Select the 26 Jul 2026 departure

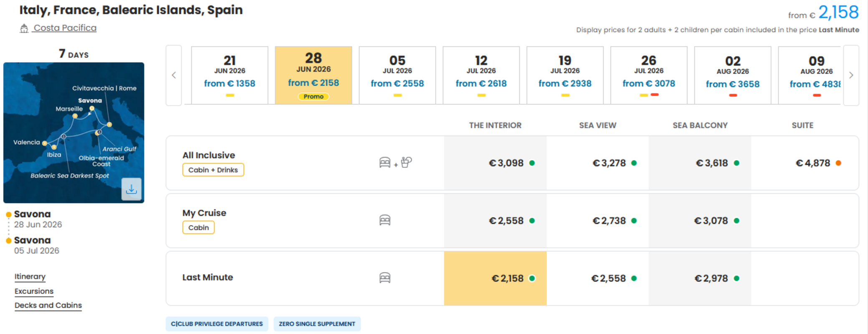point(649,75)
